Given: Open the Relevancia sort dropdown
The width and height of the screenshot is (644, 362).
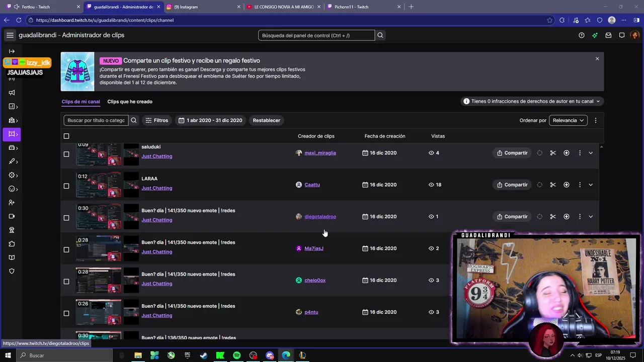Looking at the screenshot, I should click(568, 120).
